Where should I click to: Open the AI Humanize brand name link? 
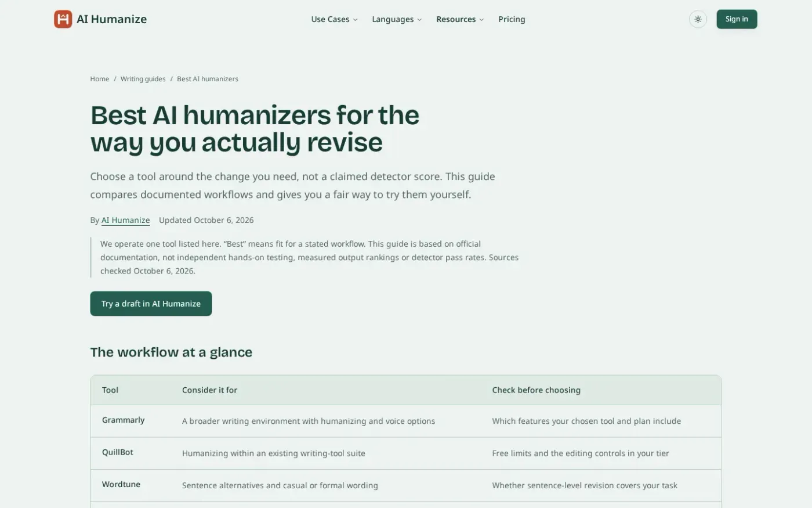pos(112,19)
